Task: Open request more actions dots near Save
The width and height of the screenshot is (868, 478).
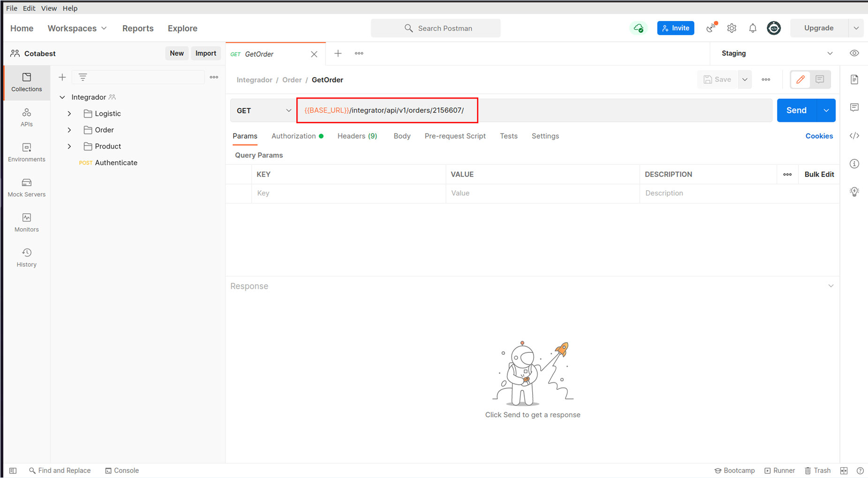Action: pos(766,80)
